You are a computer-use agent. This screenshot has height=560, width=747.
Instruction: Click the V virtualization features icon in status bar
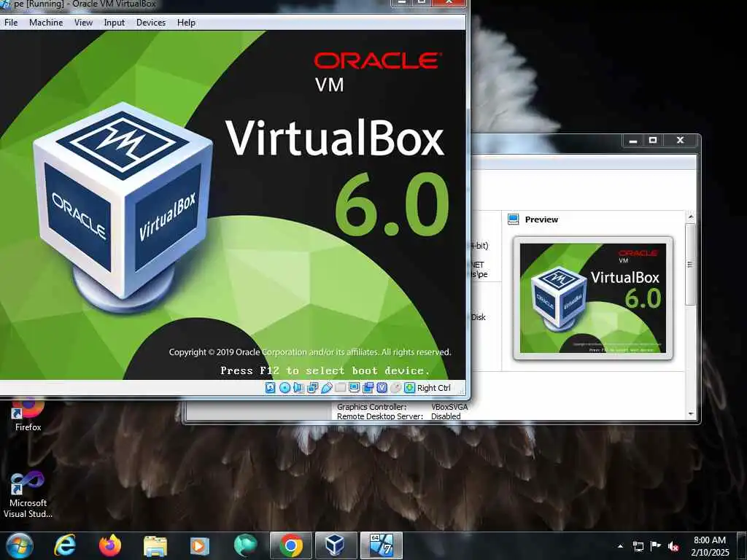[x=382, y=388]
